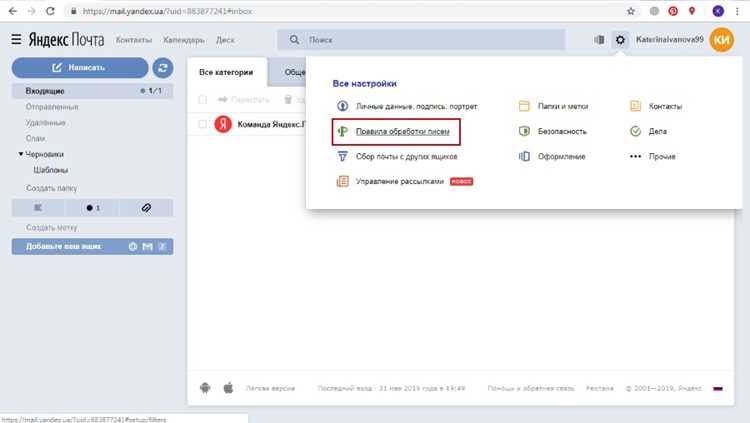This screenshot has height=423, width=750.
Task: Click the attachments paperclip filter
Action: pyautogui.click(x=146, y=208)
